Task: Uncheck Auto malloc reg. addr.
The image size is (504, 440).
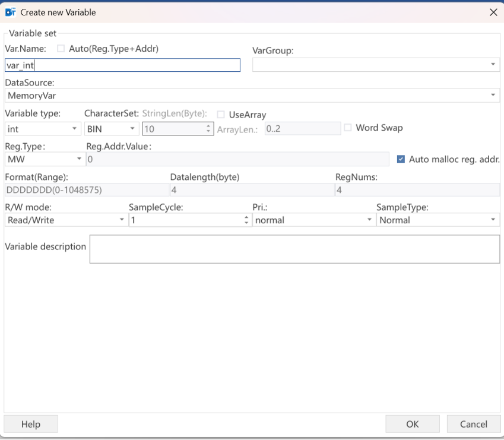Action: (401, 159)
